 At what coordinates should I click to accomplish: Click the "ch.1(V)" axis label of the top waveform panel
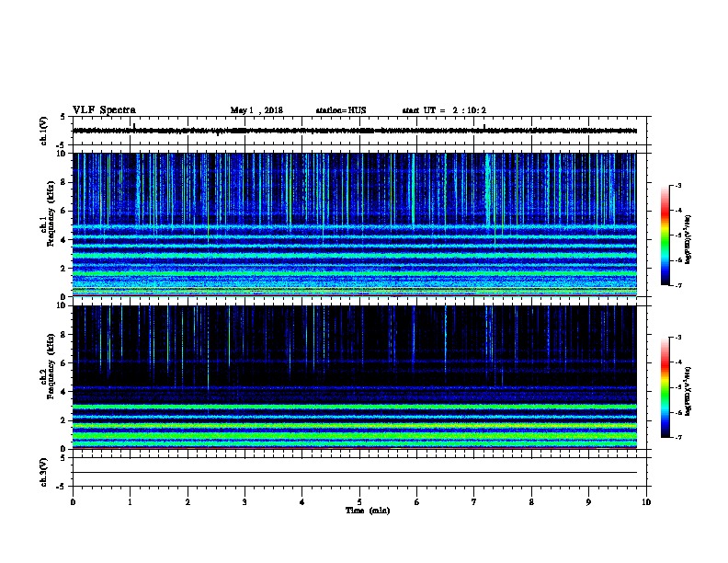click(43, 131)
